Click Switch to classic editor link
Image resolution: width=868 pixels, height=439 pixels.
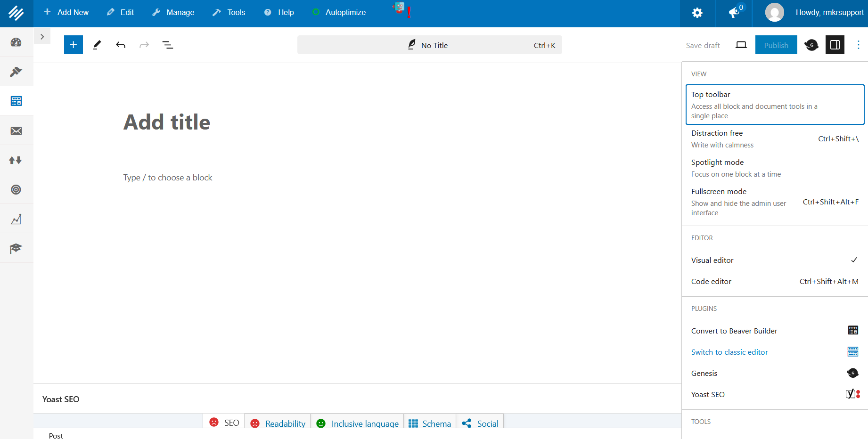pyautogui.click(x=729, y=352)
